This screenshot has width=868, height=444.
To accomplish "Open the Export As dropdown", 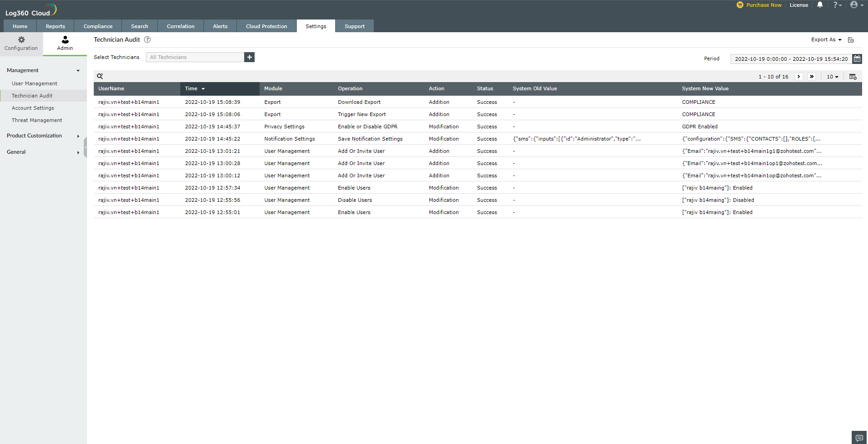I will click(826, 40).
